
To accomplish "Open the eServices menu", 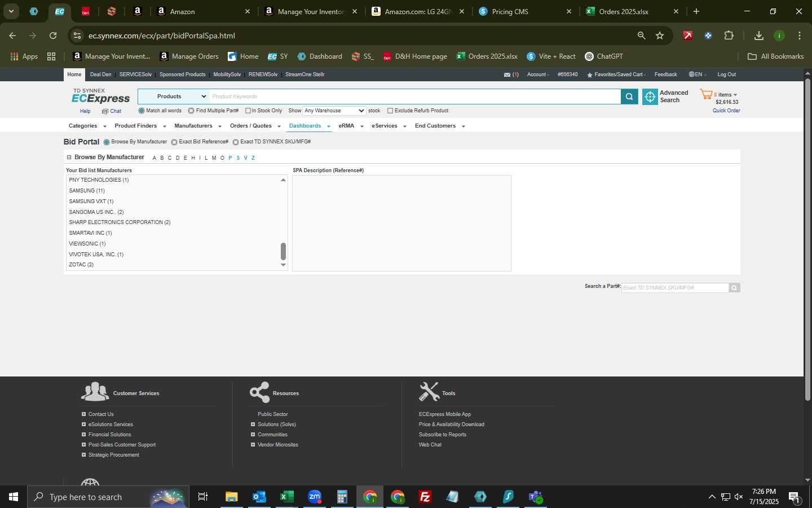I will [389, 126].
